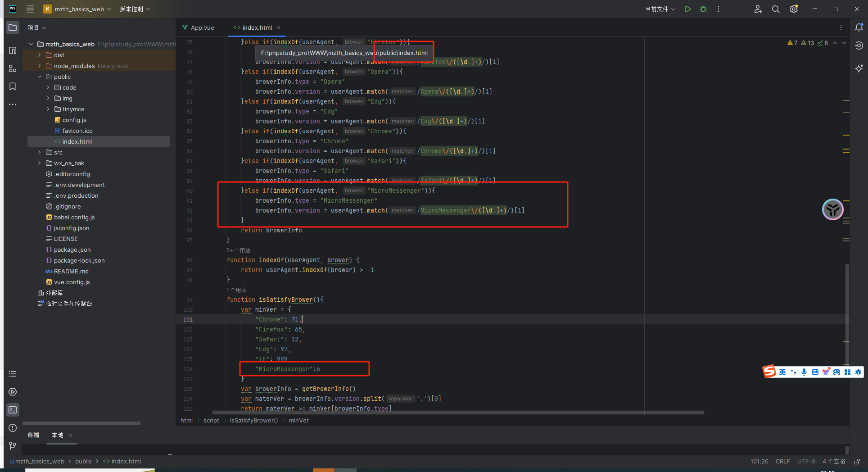Open the Structure tool window icon
868x472 pixels.
tap(13, 68)
